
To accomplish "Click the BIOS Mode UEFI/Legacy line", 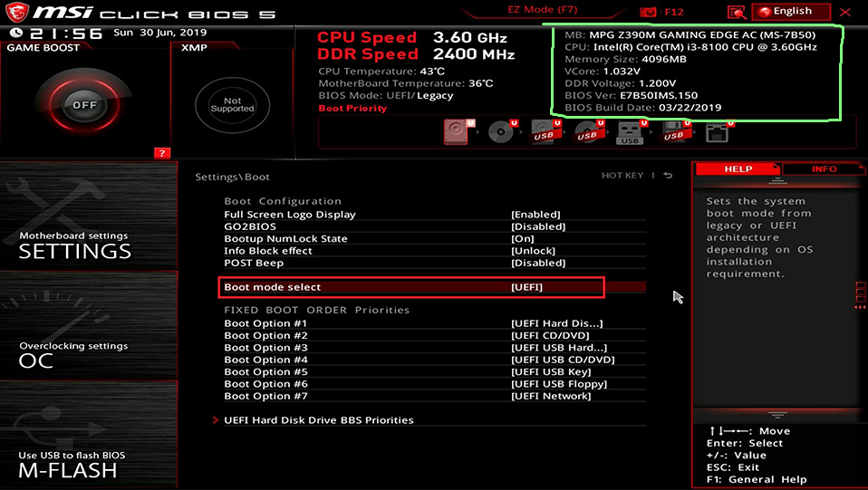I will point(386,96).
